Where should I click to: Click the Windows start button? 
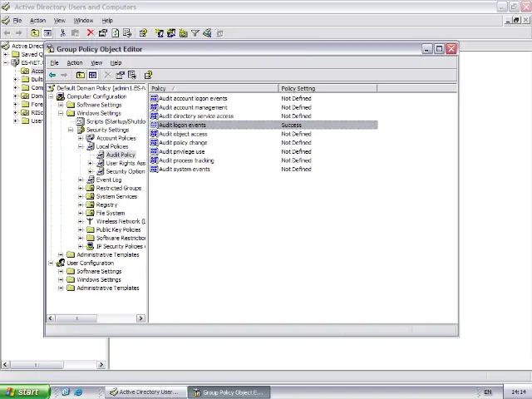[25, 392]
